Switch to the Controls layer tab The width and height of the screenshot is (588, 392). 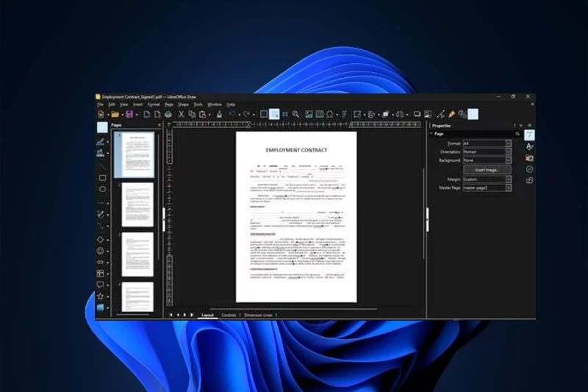[229, 315]
